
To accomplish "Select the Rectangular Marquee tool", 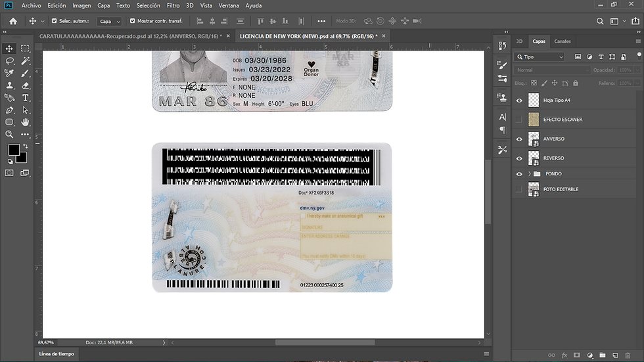I will click(x=25, y=49).
